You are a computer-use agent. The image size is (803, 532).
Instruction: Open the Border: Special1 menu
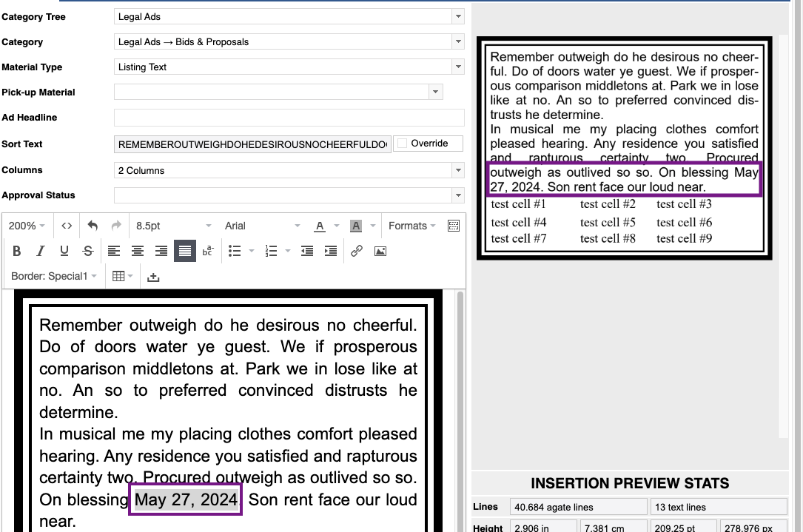[54, 276]
